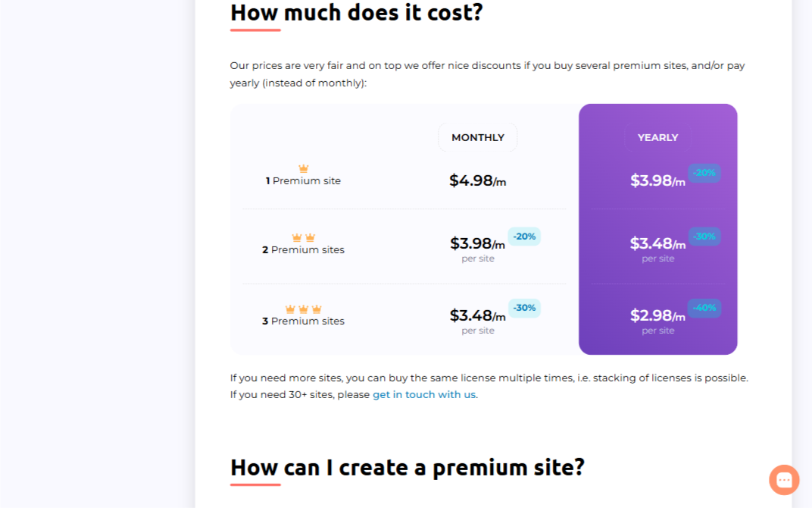Click the $3.98/m yearly price
Screen dimensions: 812x508
tap(657, 180)
